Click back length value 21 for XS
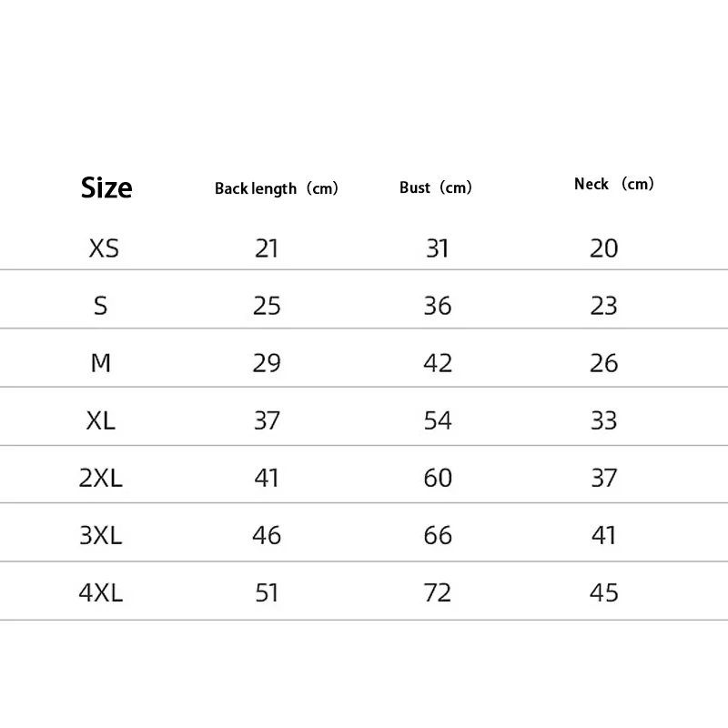Image resolution: width=728 pixels, height=728 pixels. point(267,248)
